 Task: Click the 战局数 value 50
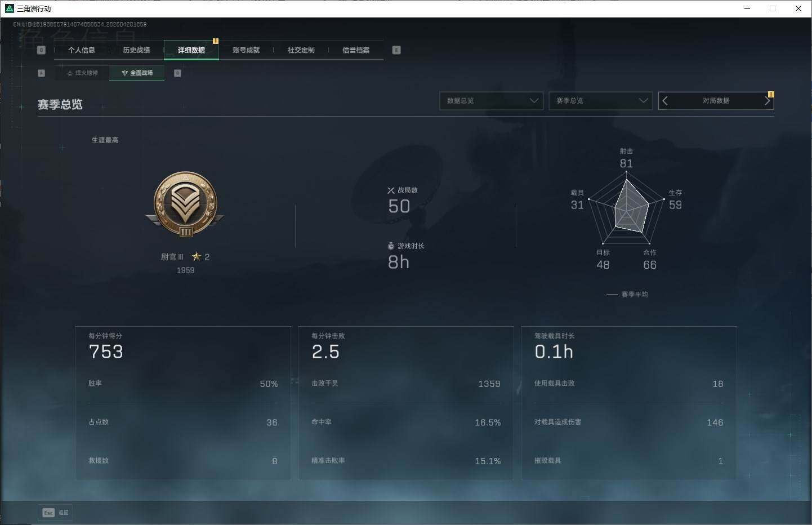click(x=399, y=206)
